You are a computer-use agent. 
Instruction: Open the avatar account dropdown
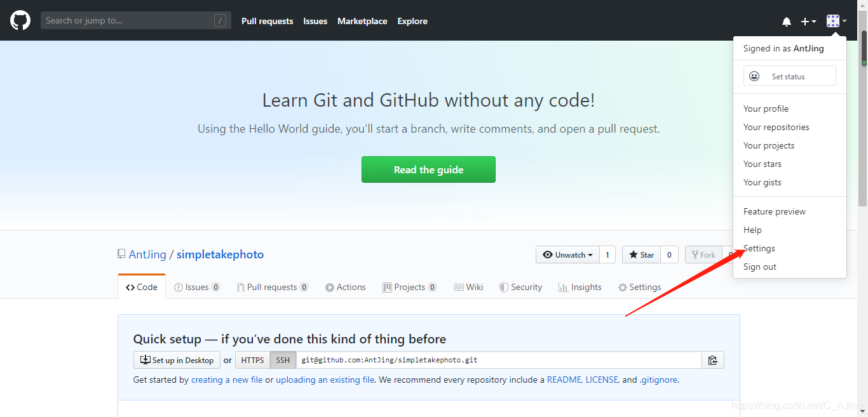[x=836, y=20]
